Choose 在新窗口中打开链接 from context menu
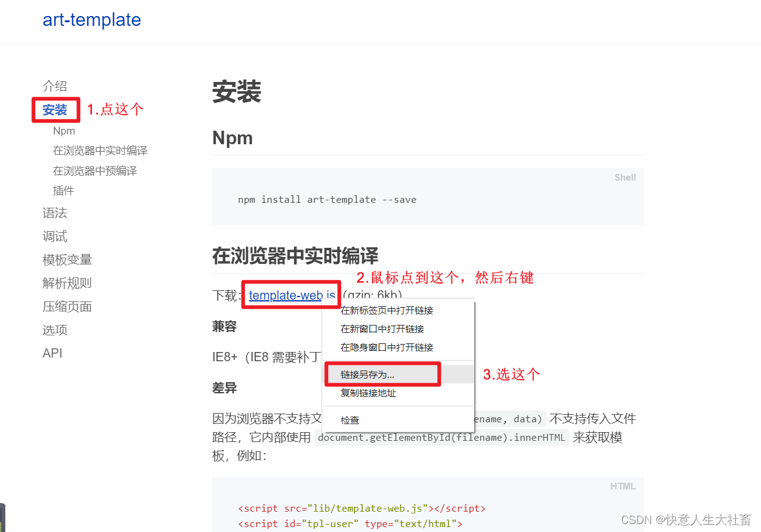 pos(398,329)
